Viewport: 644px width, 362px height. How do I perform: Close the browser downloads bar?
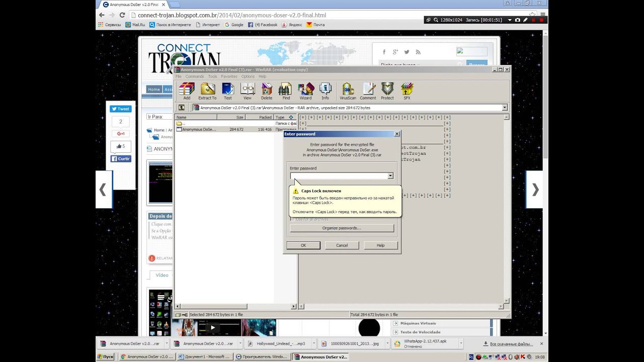point(541,343)
